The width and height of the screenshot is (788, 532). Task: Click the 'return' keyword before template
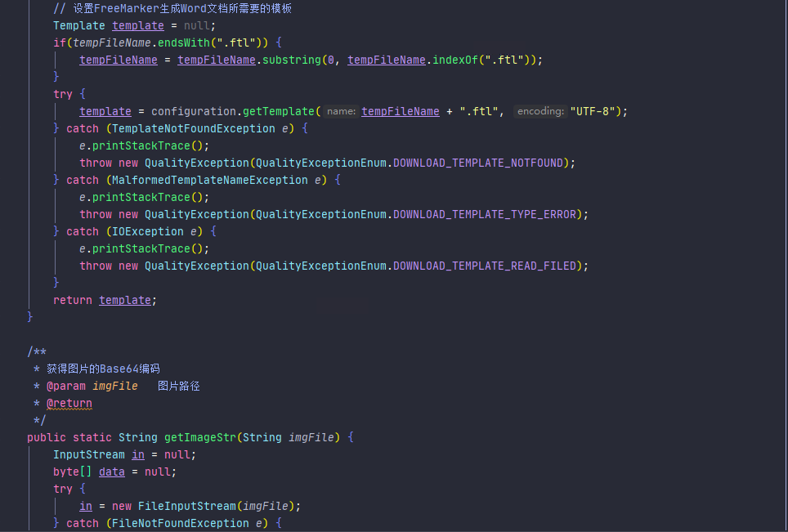coord(73,301)
